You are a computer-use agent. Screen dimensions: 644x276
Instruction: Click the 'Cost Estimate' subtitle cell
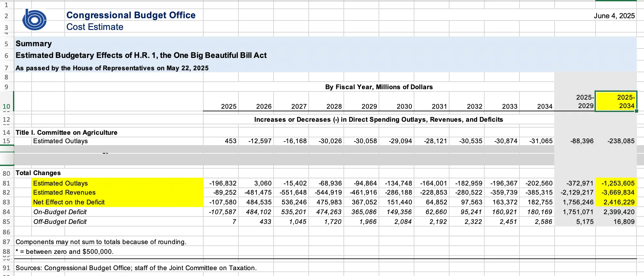pos(95,27)
